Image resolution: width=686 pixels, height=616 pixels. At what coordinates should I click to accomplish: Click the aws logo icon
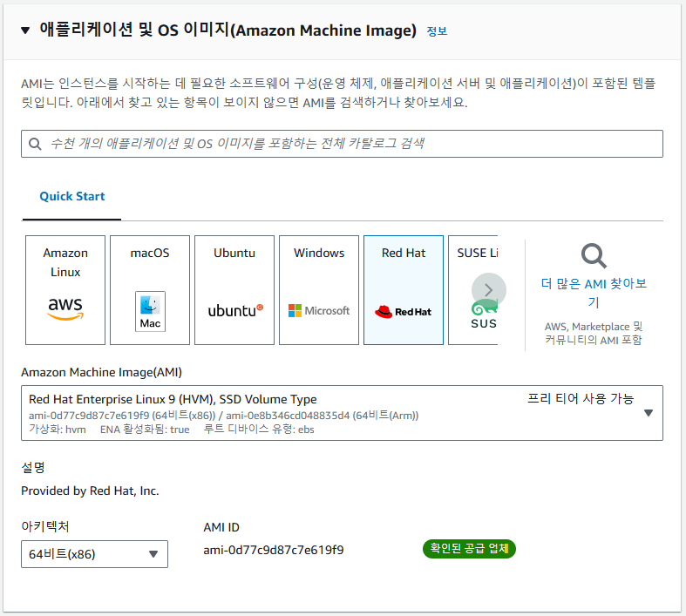click(x=65, y=308)
